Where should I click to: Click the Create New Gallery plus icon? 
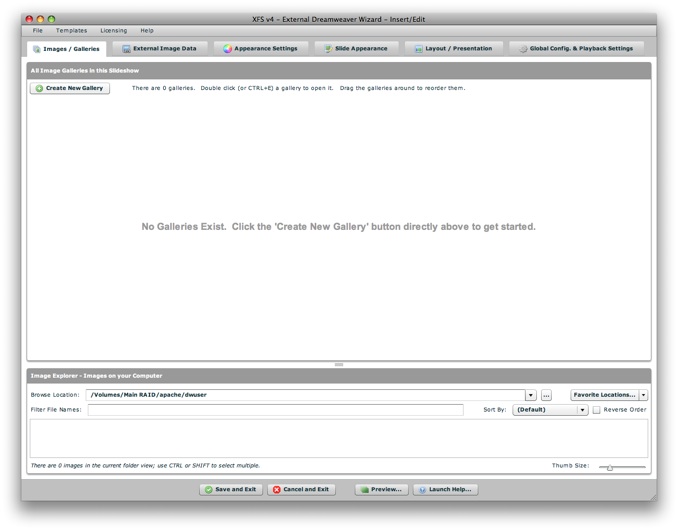coord(39,88)
